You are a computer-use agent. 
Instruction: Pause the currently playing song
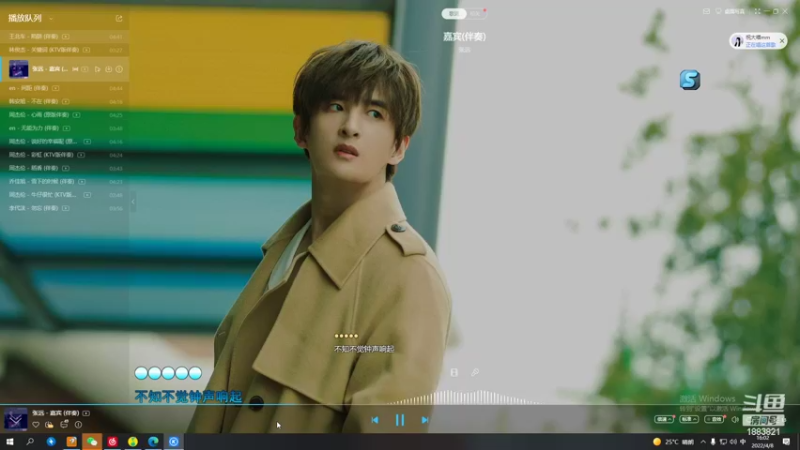tap(400, 420)
